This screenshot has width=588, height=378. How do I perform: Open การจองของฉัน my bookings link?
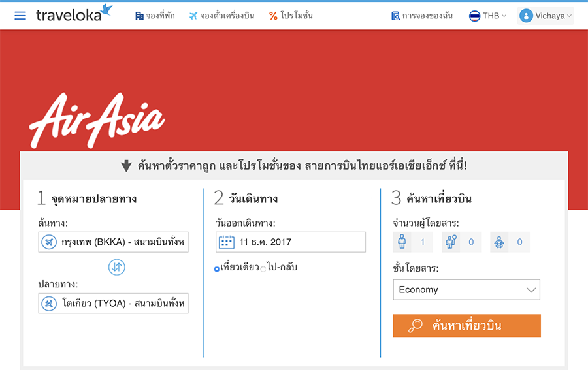(422, 16)
